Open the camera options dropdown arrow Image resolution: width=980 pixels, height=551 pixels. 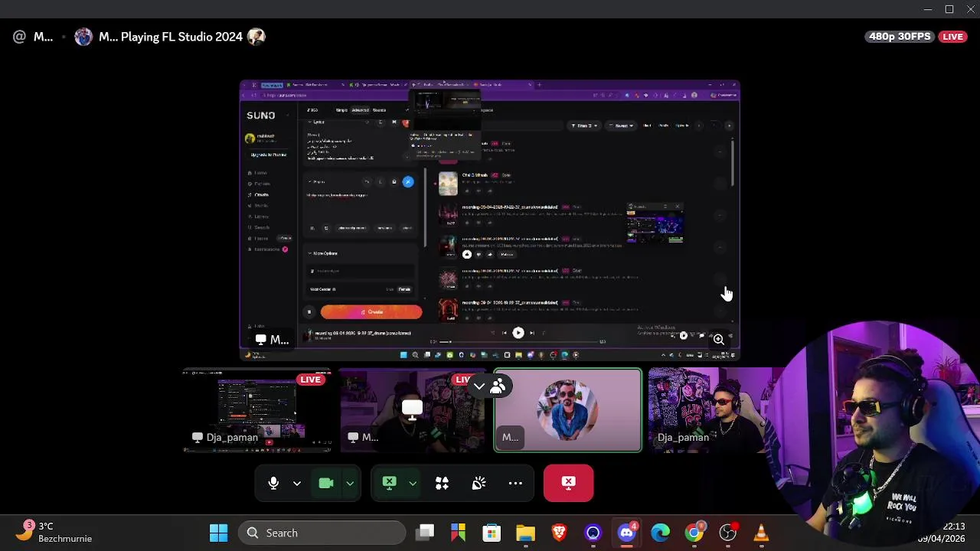point(350,483)
